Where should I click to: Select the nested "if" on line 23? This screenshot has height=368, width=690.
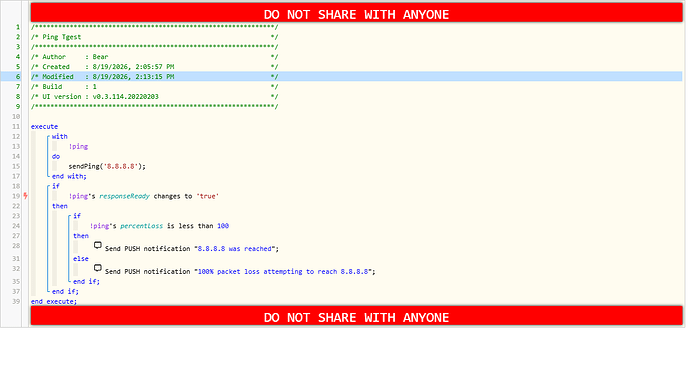click(77, 216)
